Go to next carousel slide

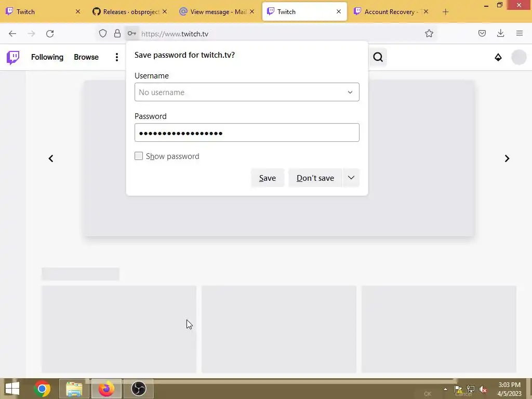[507, 158]
